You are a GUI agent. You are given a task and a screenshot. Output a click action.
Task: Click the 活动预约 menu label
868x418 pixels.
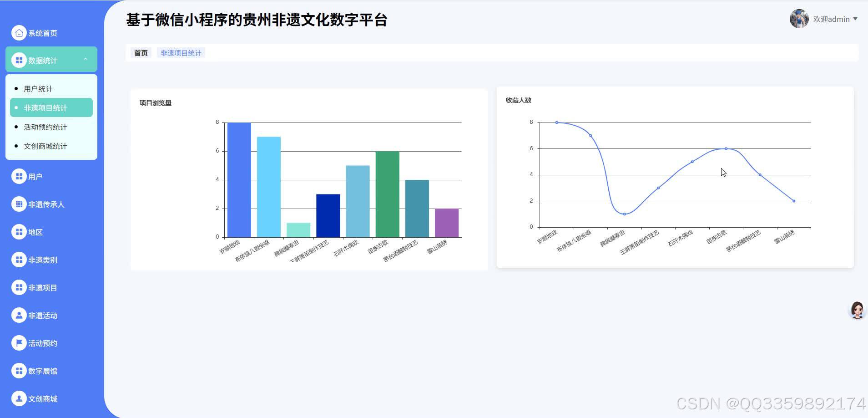[x=43, y=343]
